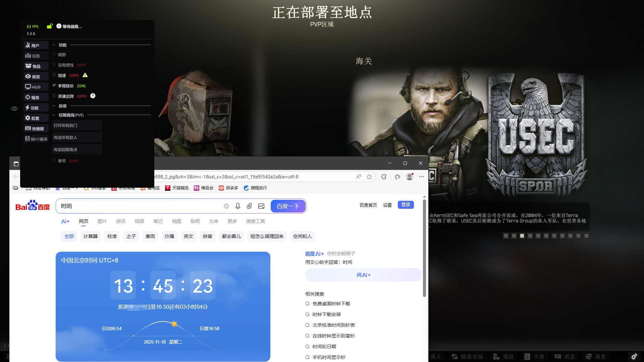Expand the 更多 menu in Baidu tabs
The image size is (644, 362).
point(232,221)
